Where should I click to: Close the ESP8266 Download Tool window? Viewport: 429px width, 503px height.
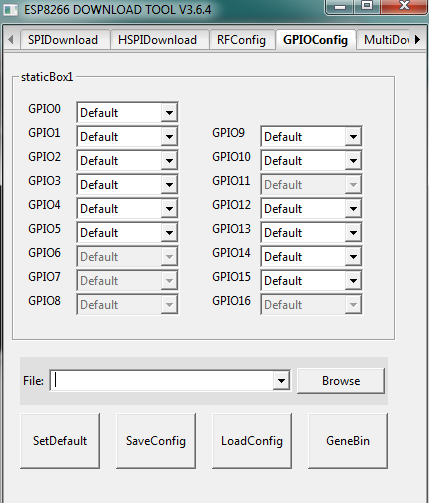coord(404,6)
